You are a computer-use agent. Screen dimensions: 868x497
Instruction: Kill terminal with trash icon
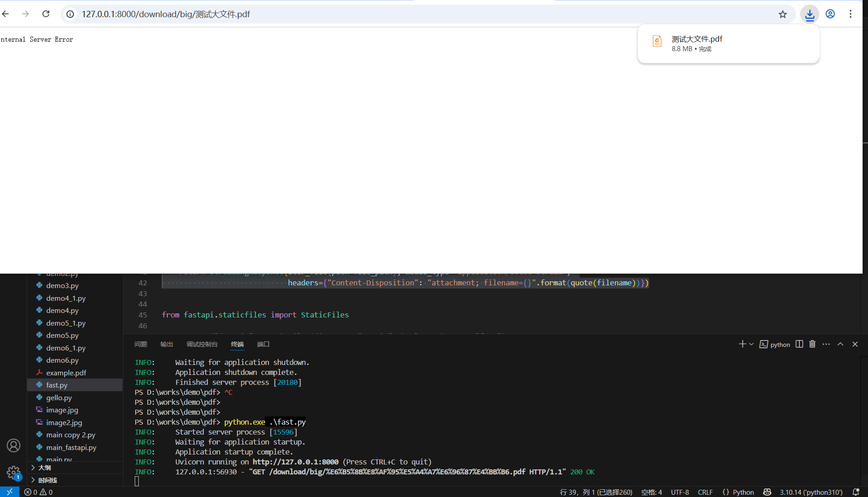click(812, 344)
